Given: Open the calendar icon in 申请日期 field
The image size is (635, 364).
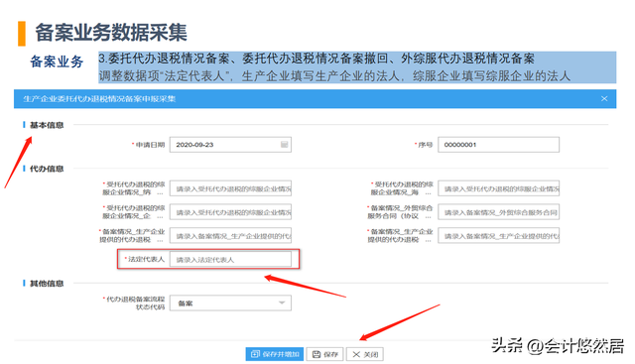Looking at the screenshot, I should point(285,145).
